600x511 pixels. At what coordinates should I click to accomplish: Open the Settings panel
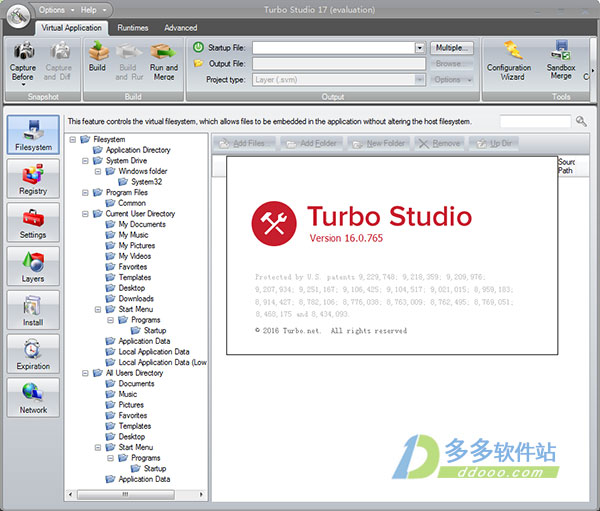tap(33, 222)
